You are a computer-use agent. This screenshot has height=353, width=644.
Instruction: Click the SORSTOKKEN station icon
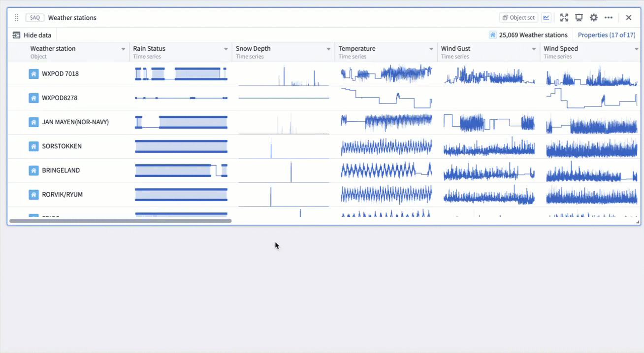(x=33, y=146)
